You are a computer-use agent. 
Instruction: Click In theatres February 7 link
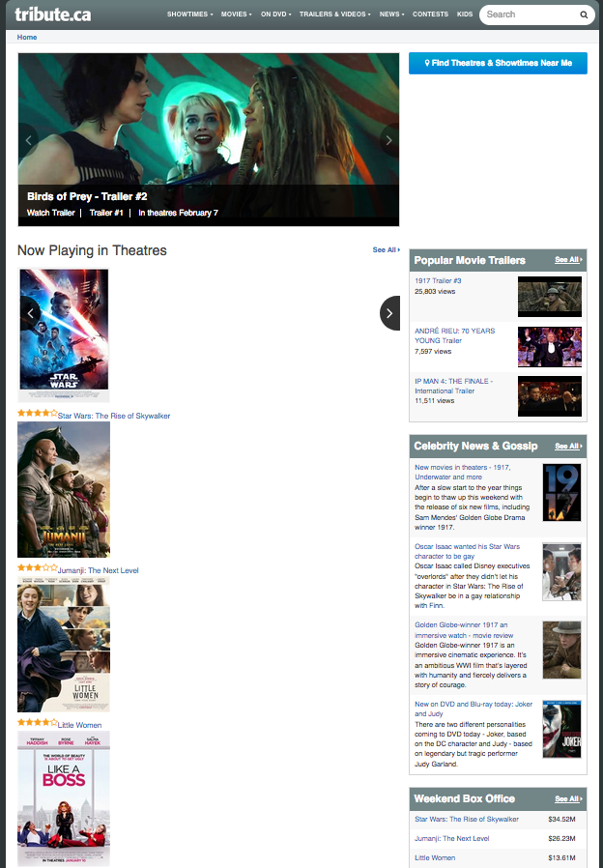[x=178, y=213]
